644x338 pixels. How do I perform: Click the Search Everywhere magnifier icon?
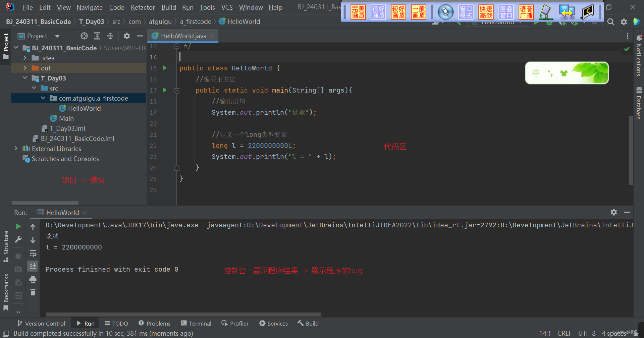[x=610, y=21]
